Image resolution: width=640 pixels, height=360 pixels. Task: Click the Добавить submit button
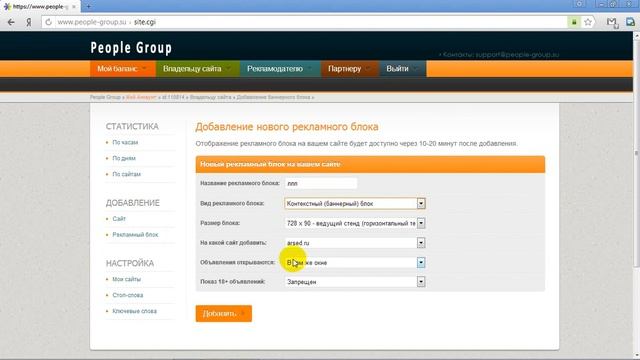coord(224,313)
